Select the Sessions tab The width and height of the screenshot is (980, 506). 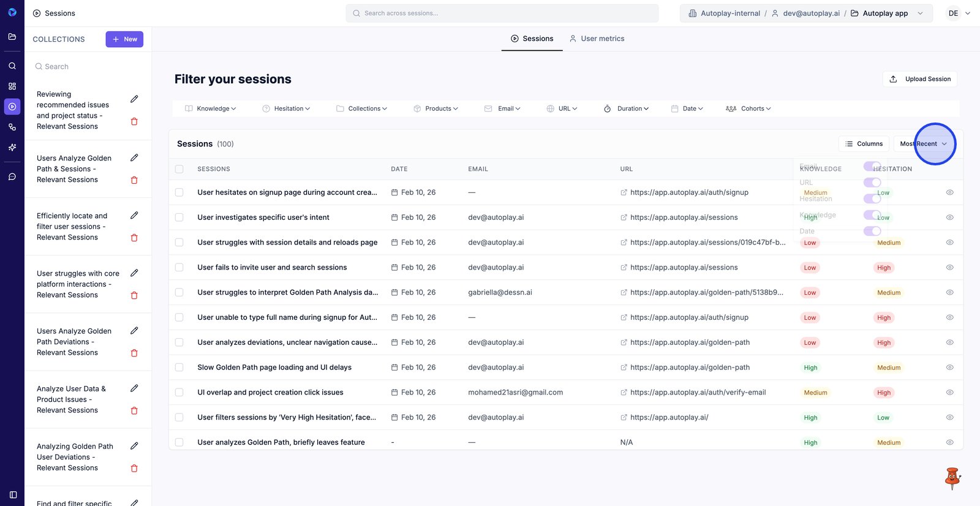pos(532,39)
